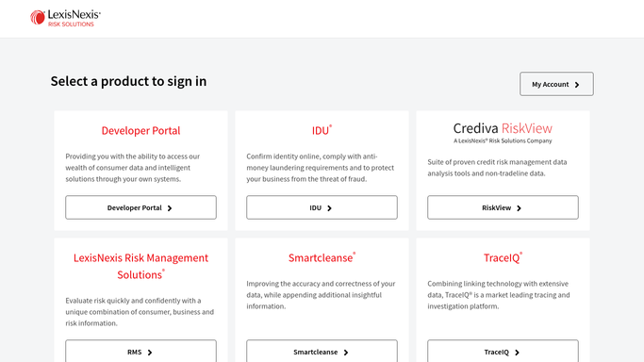Click the chevron arrow in My Account button
The width and height of the screenshot is (644, 362).
pos(577,85)
